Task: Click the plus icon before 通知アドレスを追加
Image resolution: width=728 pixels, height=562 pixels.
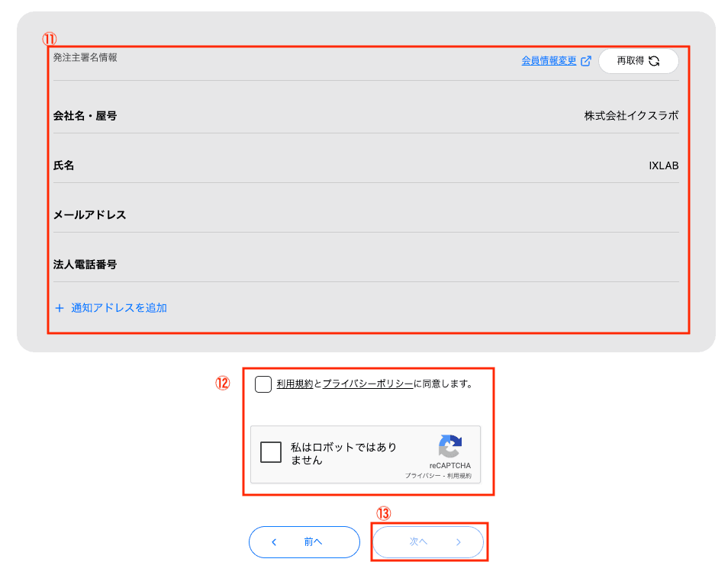Action: [x=60, y=308]
